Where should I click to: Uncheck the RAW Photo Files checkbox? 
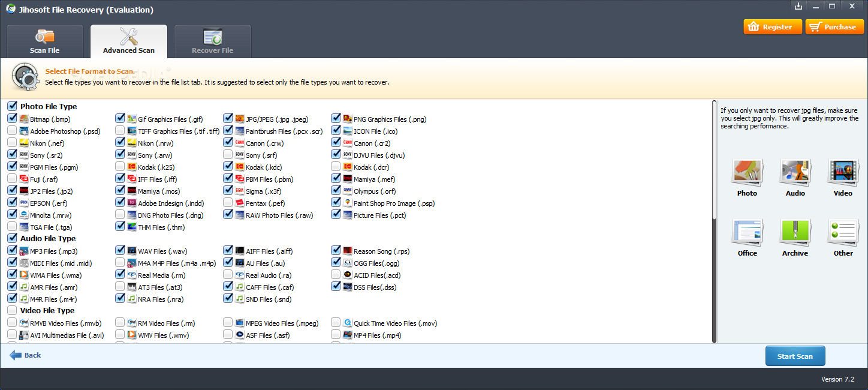tap(228, 215)
